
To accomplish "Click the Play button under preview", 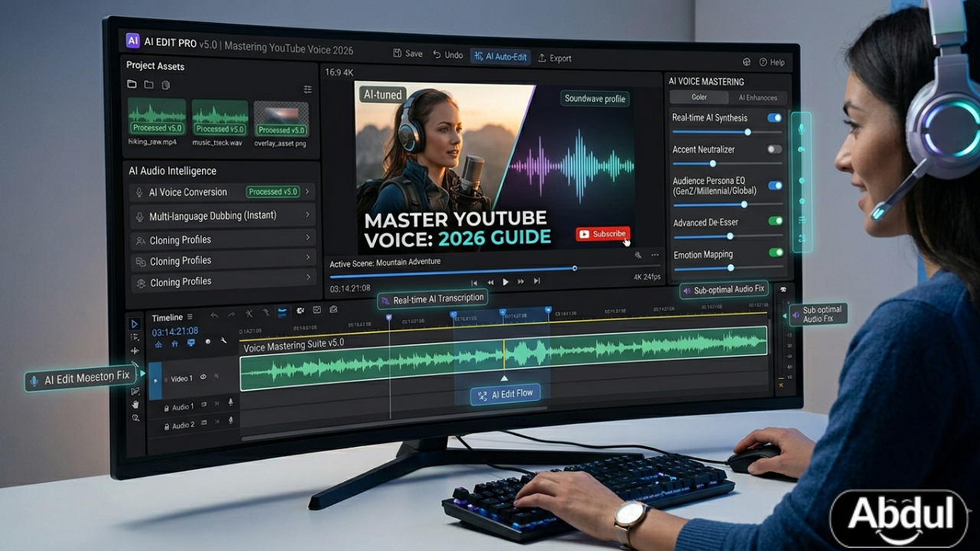I will [x=505, y=282].
